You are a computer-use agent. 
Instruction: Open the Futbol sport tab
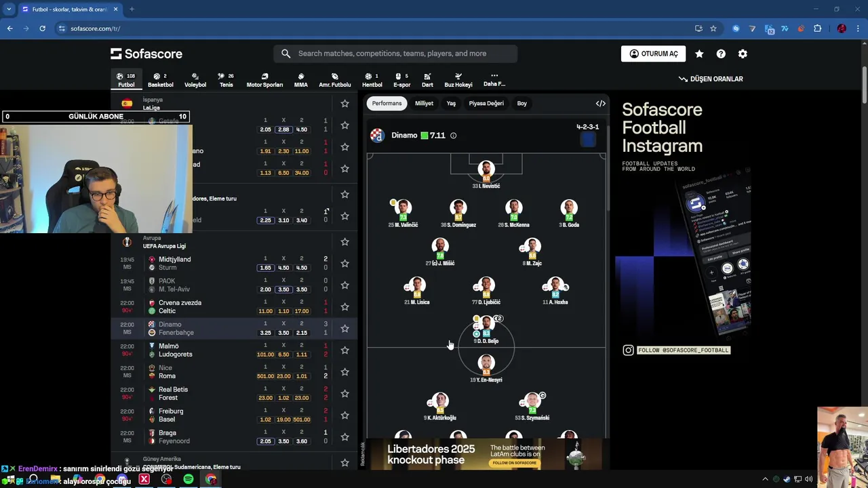(126, 80)
